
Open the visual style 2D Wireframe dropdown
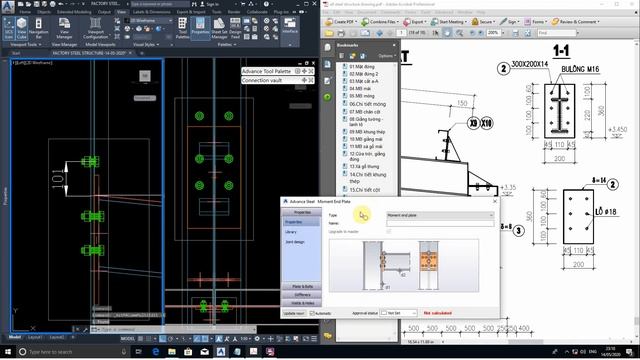151,20
